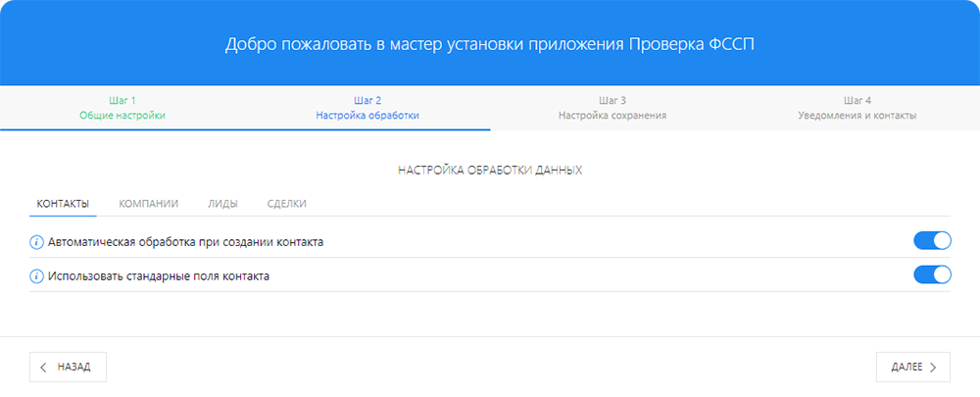Click right chevron arrow in Далее button
Image resolution: width=980 pixels, height=397 pixels.
[x=934, y=367]
